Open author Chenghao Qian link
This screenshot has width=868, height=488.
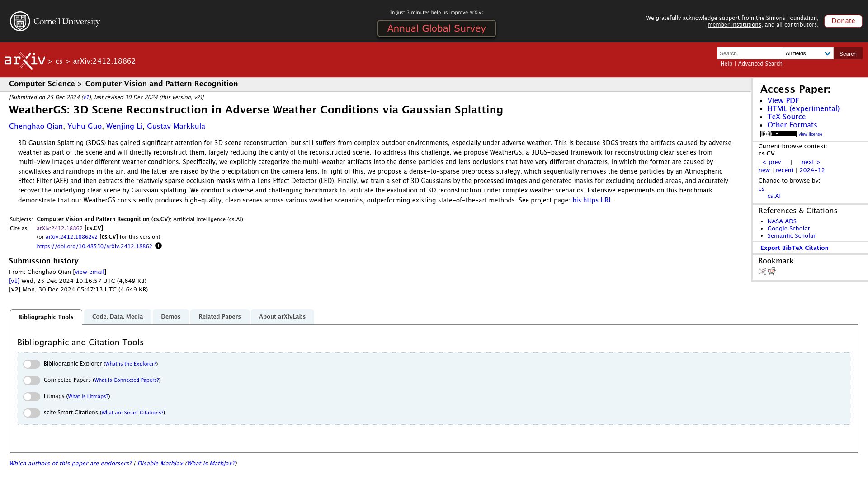(36, 127)
